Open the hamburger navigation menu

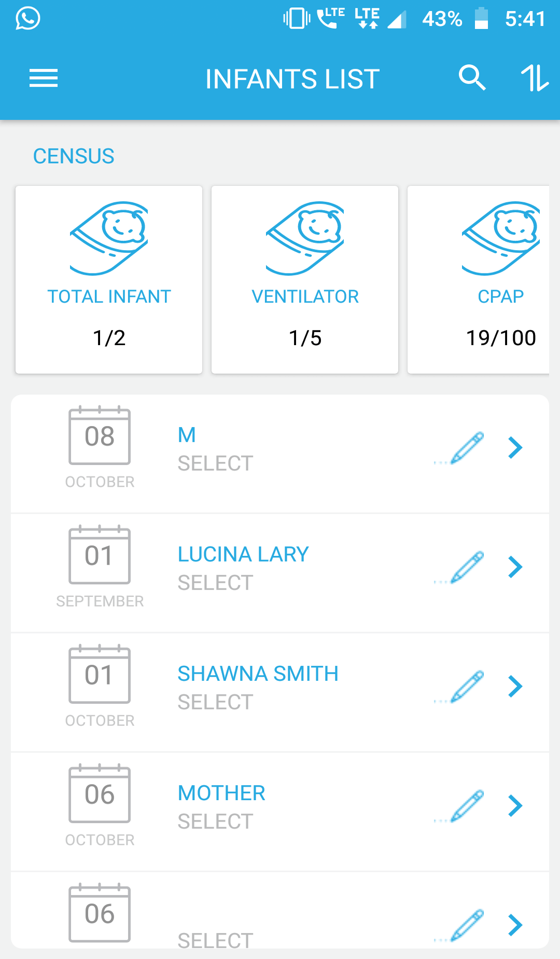pyautogui.click(x=44, y=78)
